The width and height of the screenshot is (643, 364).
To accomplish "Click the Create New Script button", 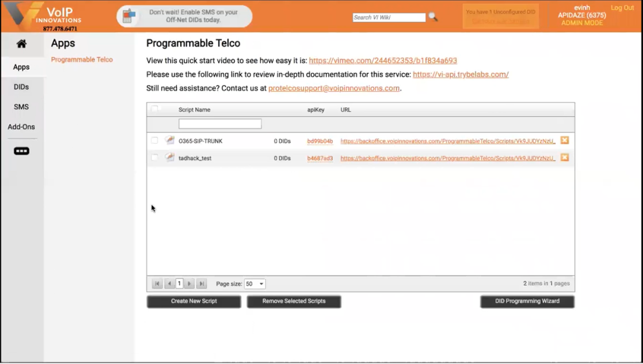I will click(194, 301).
